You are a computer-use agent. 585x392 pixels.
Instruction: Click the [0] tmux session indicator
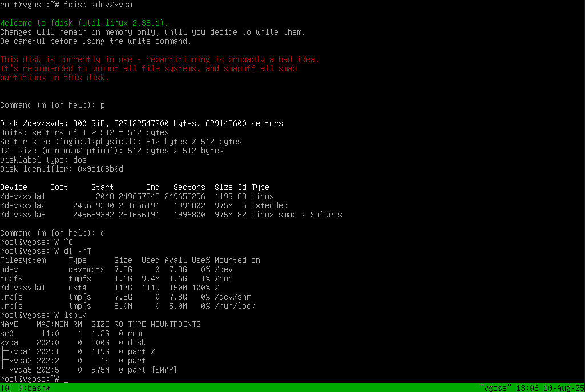[7, 388]
